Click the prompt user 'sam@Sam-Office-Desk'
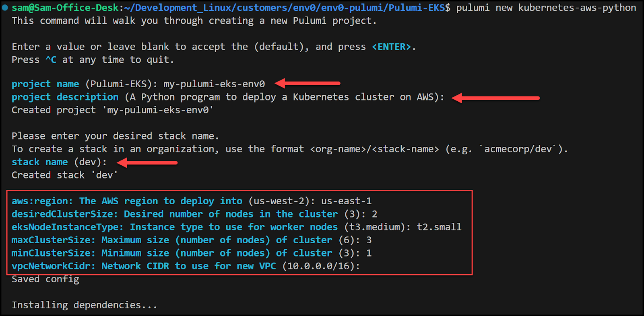This screenshot has width=644, height=316. pos(65,8)
